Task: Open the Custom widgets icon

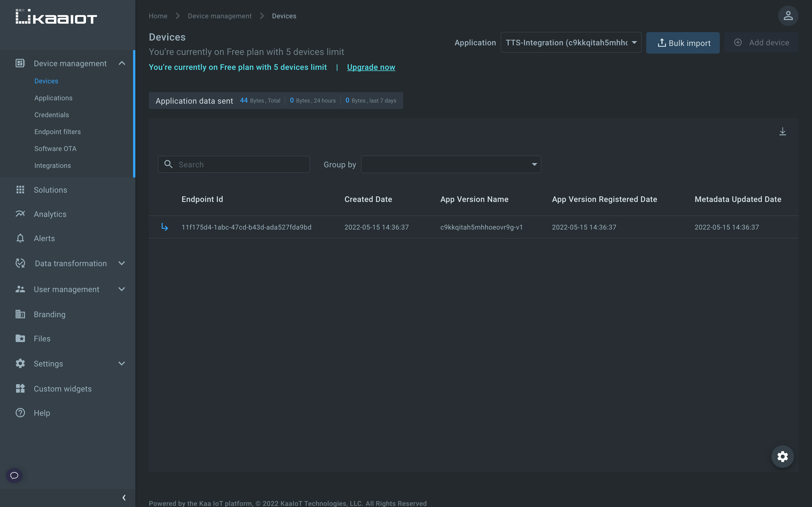Action: (20, 389)
